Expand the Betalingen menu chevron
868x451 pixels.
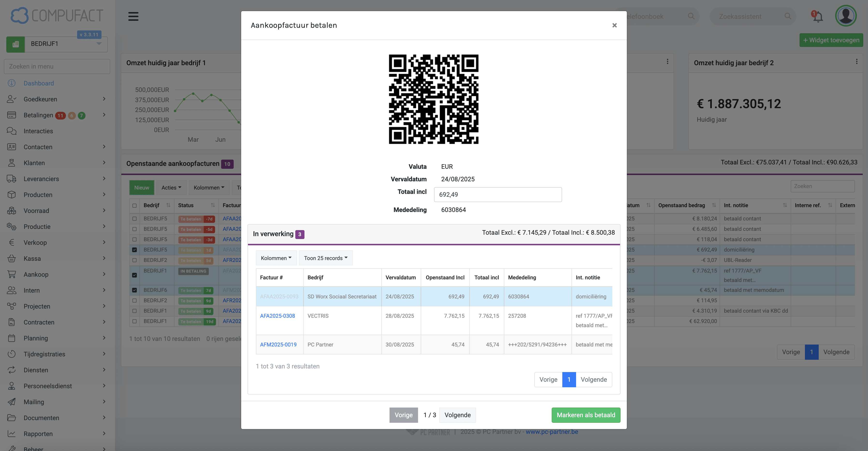104,115
